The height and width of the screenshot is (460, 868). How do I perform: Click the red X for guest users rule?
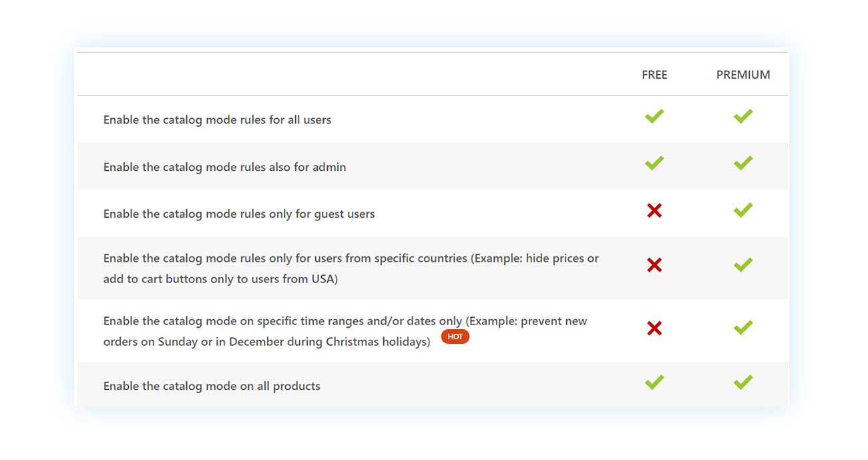pyautogui.click(x=654, y=211)
